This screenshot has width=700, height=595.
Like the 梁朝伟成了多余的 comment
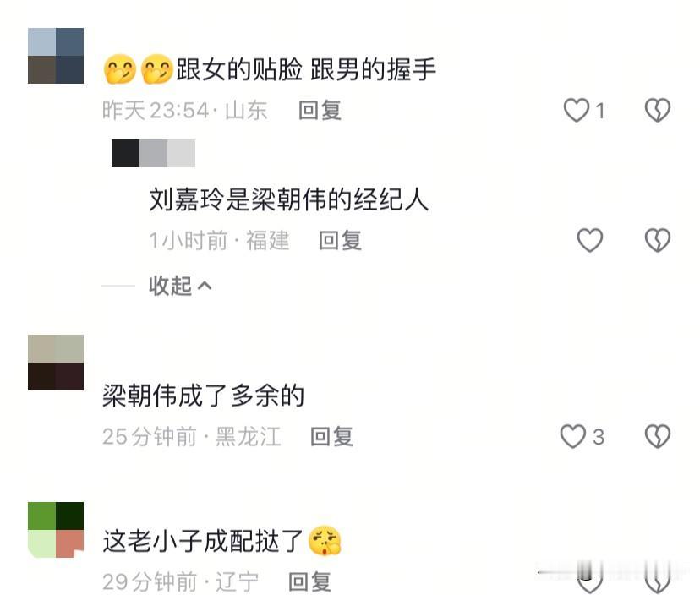tap(573, 436)
